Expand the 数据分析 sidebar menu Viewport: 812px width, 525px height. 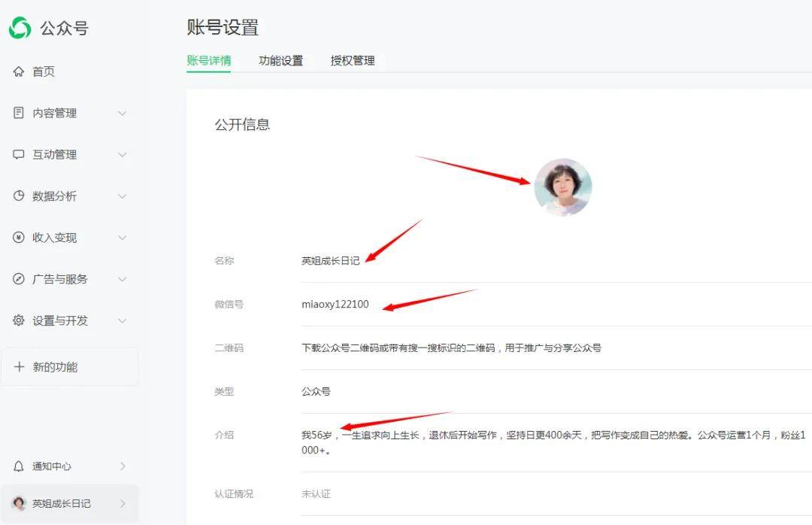[123, 196]
